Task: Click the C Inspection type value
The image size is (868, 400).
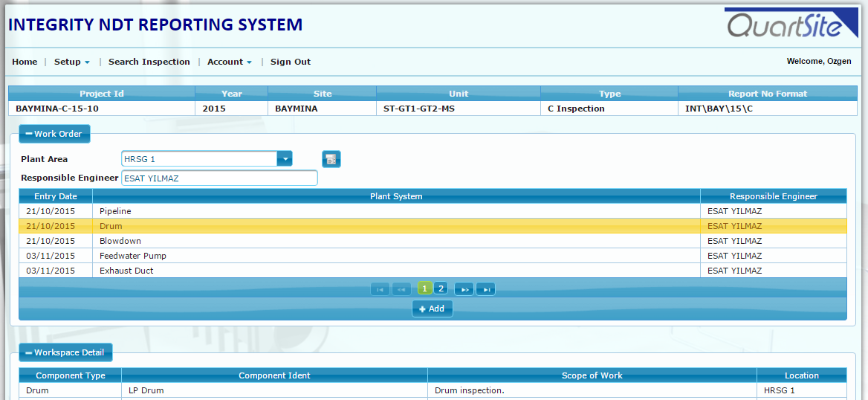Action: [576, 109]
